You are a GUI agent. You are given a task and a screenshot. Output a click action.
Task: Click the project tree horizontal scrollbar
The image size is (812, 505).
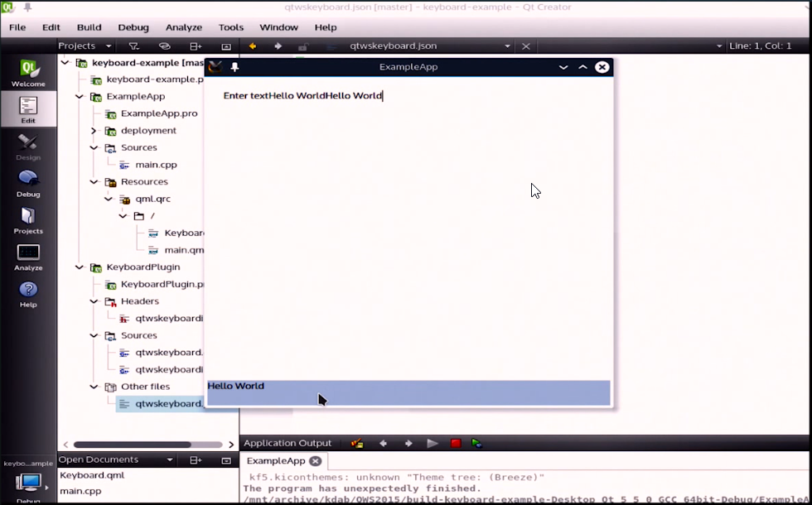133,445
